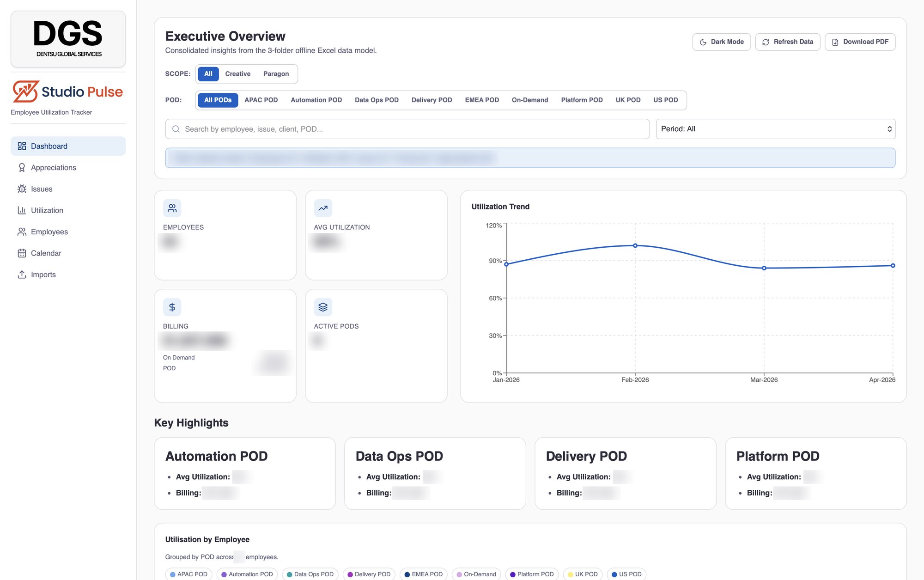Click Download PDF
This screenshot has width=924, height=580.
(x=860, y=42)
